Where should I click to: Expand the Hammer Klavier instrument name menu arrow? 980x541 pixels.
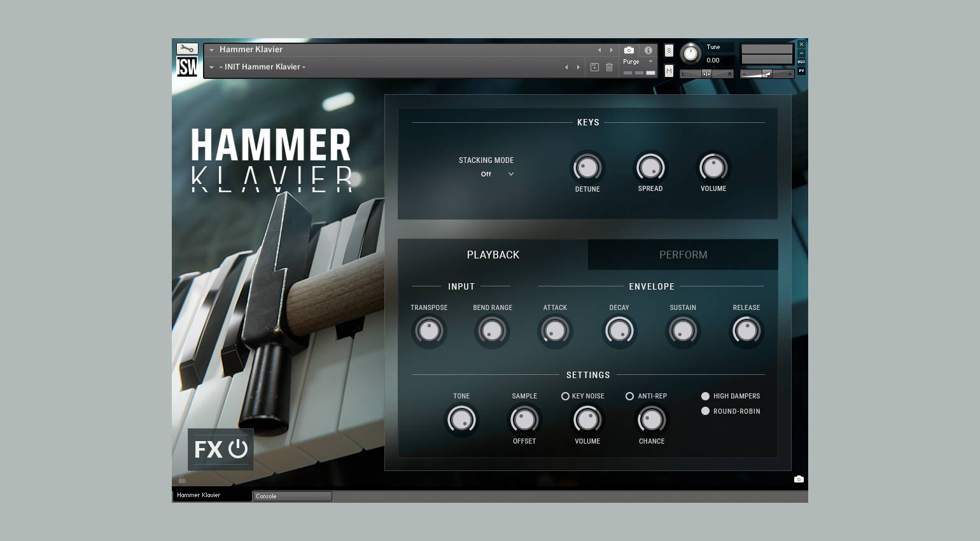tap(211, 50)
